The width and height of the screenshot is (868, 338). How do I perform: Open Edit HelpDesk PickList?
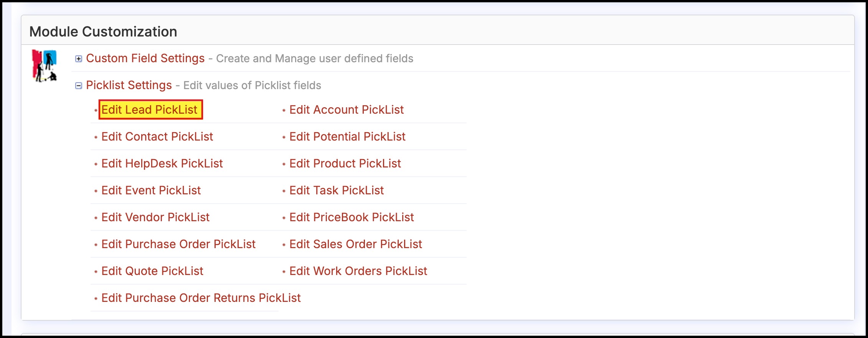coord(162,164)
